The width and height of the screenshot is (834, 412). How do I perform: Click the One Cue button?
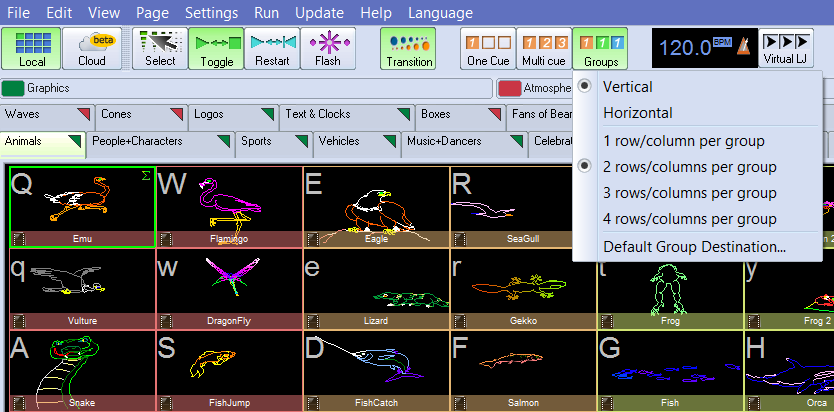tap(489, 48)
